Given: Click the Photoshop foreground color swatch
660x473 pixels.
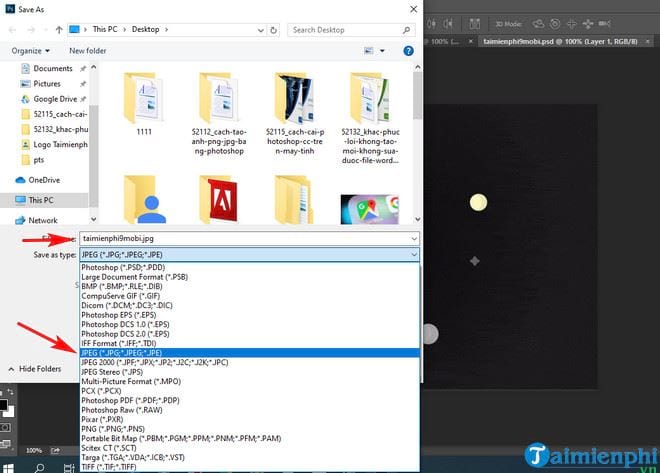Looking at the screenshot, I should pos(3,405).
